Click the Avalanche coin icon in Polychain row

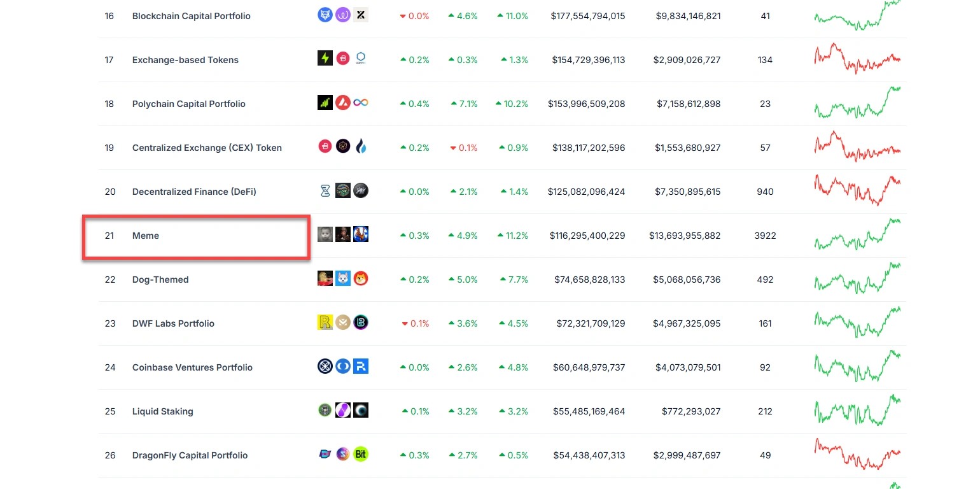[x=343, y=103]
